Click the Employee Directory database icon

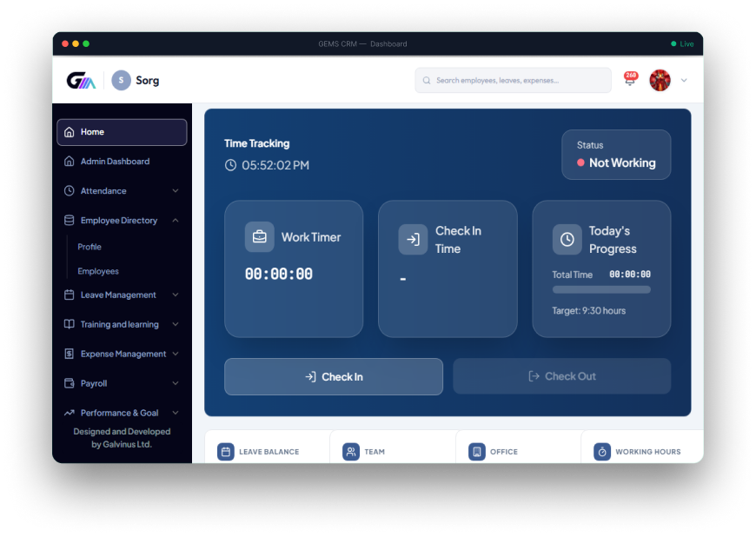click(x=70, y=221)
